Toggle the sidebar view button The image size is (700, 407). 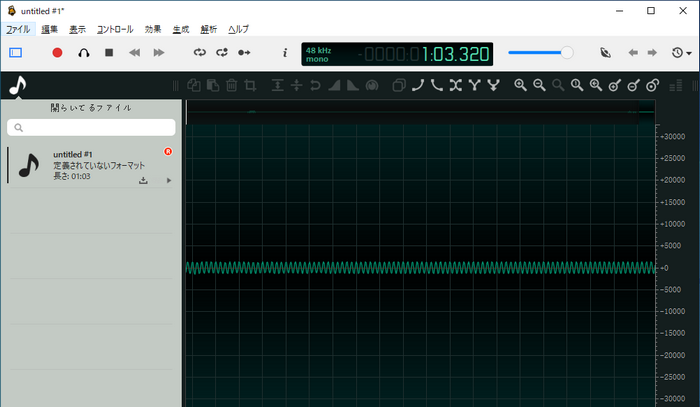(x=15, y=52)
